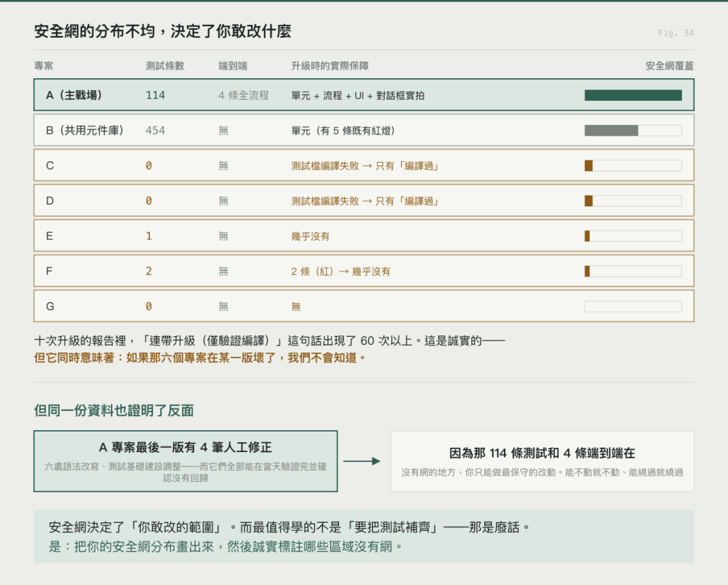This screenshot has height=585, width=728.
Task: Click the highlighted line 但它同時意味著
Action: pos(200,358)
